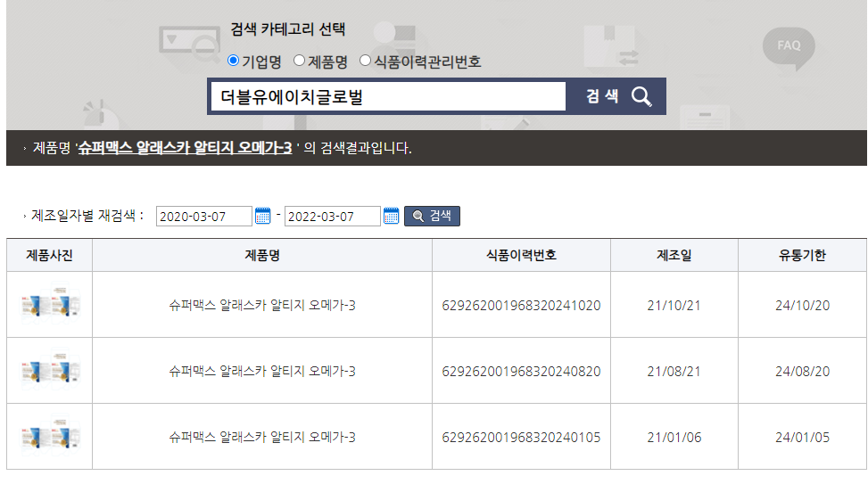Screen dimensions: 868x484
Task: Click the start date field 2020-03-07
Action: point(203,217)
